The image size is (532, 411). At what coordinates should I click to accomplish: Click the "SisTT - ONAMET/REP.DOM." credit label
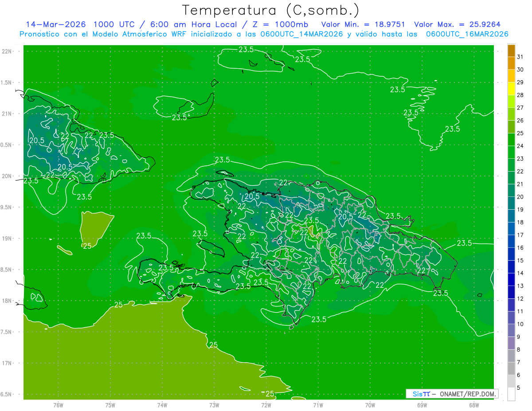[x=452, y=394]
